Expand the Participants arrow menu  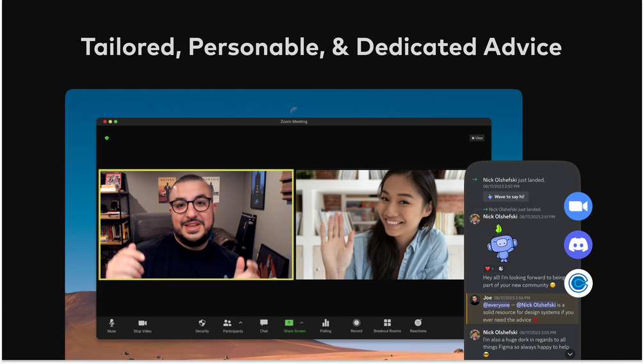click(241, 323)
